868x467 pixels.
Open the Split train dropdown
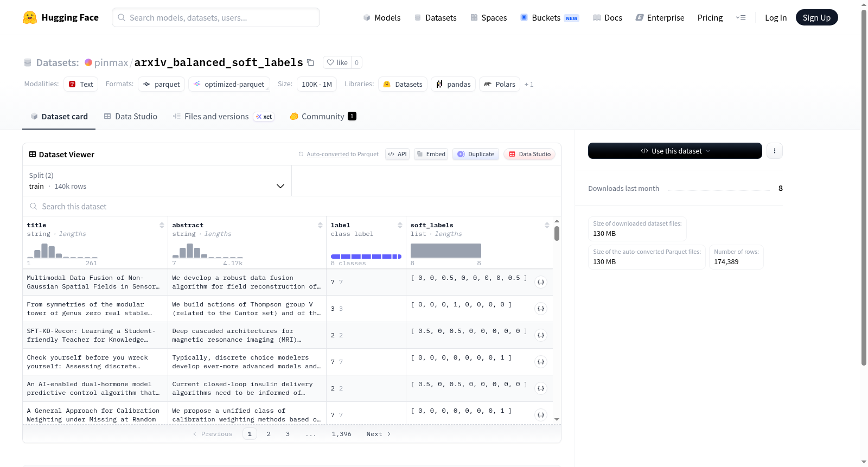(x=157, y=181)
